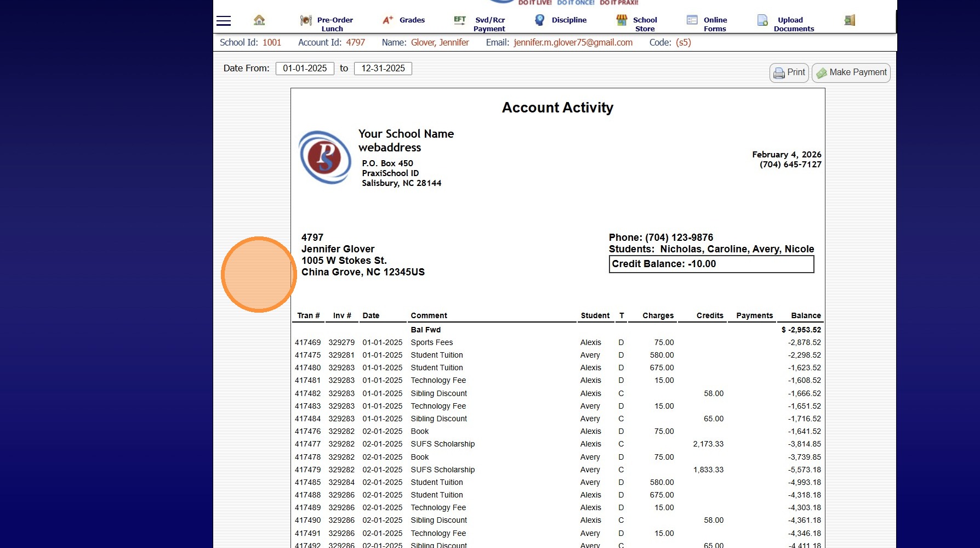Go to the home page icon
980x548 pixels.
tap(259, 20)
